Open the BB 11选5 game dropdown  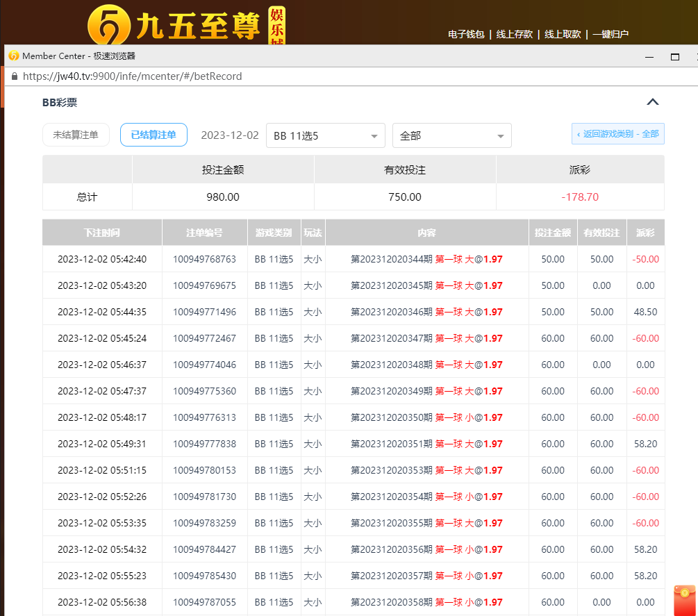325,135
